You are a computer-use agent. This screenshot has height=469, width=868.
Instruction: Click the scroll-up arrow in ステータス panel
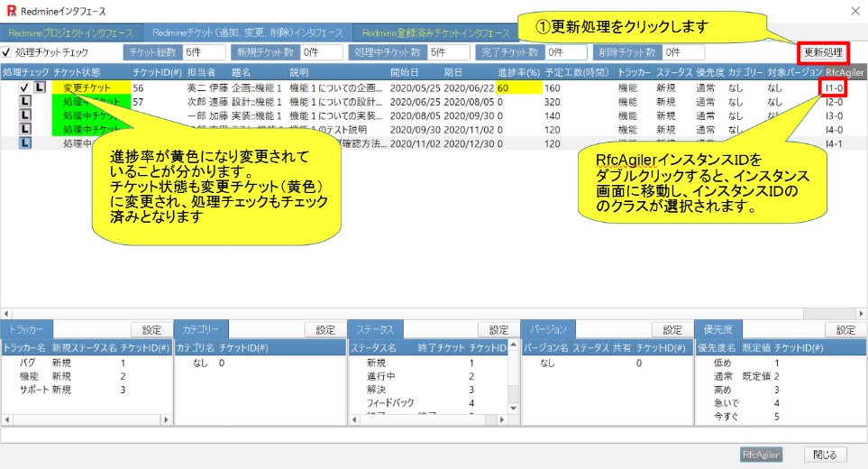[513, 345]
